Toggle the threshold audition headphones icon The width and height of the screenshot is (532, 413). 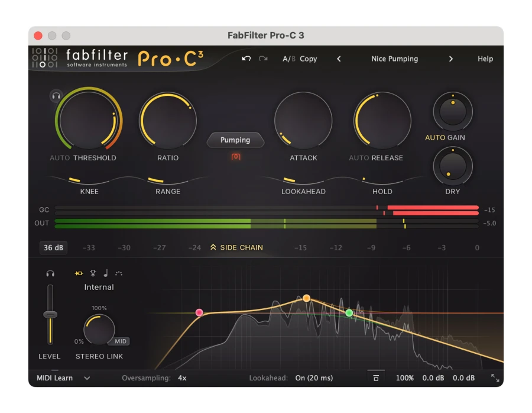point(56,96)
